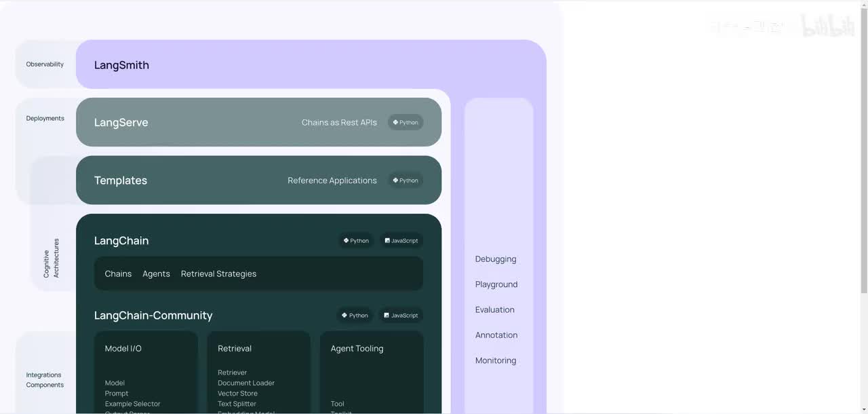This screenshot has width=868, height=414.
Task: Click the Python badge beside the LangChain heading
Action: (x=356, y=241)
